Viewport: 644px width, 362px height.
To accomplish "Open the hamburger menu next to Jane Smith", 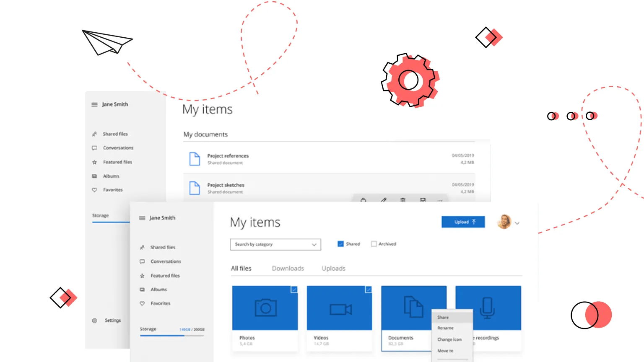I will coord(143,217).
